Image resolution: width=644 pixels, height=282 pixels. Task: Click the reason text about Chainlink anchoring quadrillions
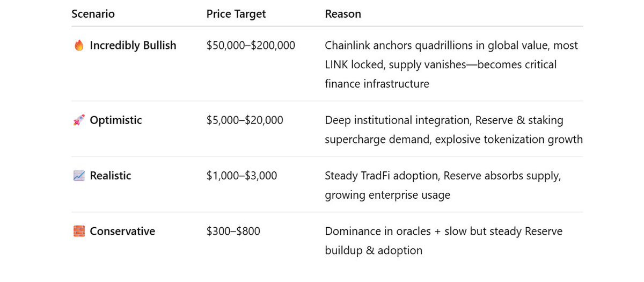[451, 64]
